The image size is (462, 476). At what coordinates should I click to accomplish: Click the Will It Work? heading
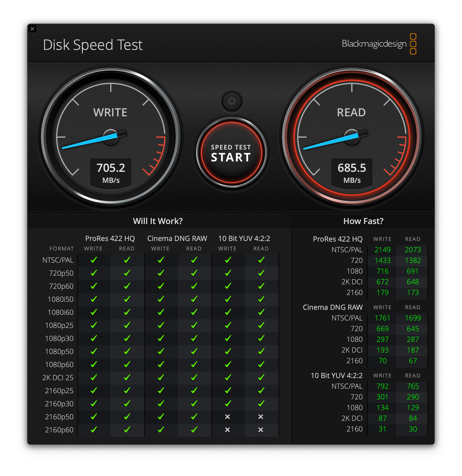(158, 221)
